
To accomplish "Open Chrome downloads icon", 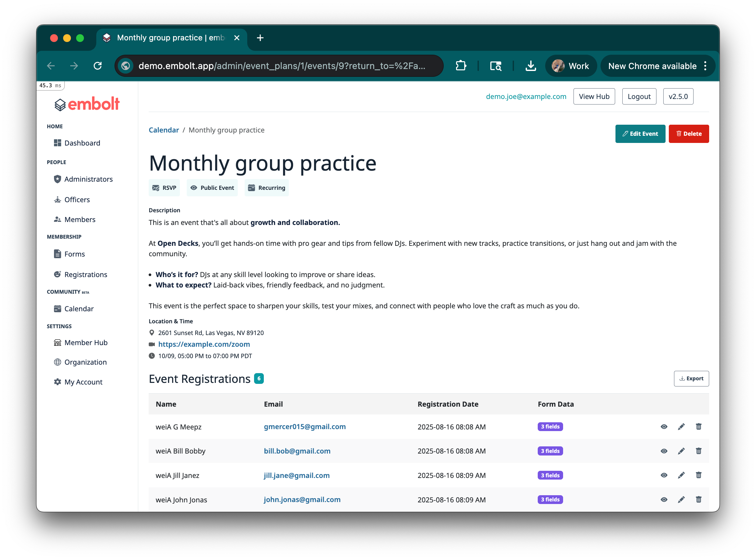I will point(531,66).
